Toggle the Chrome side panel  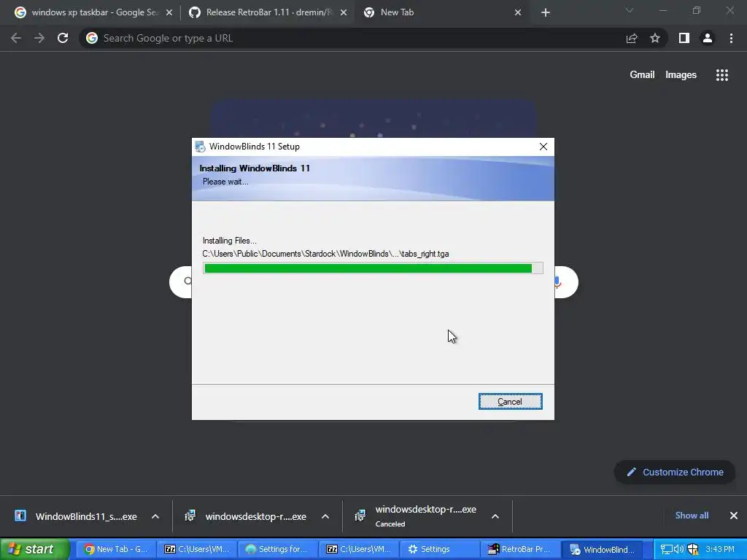tap(684, 38)
